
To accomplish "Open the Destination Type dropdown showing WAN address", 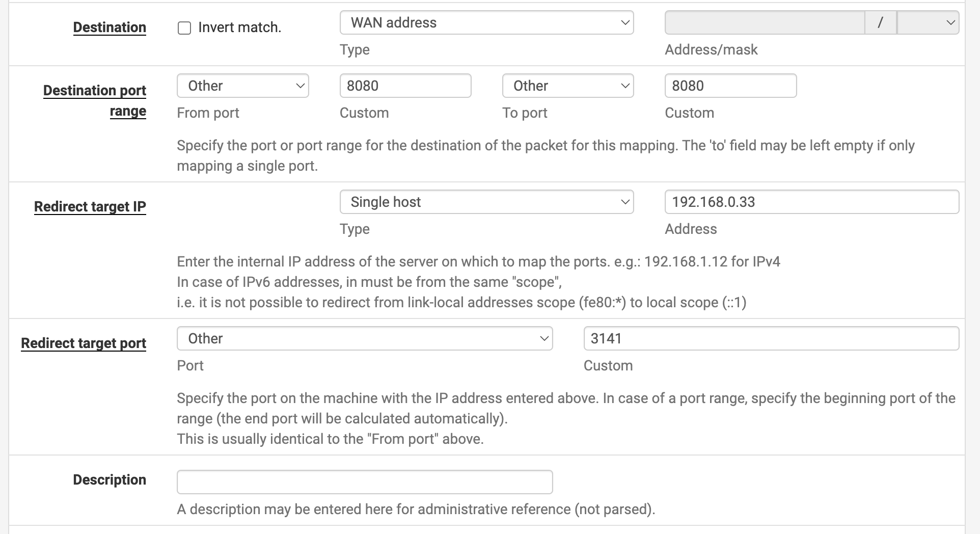I will [x=486, y=22].
